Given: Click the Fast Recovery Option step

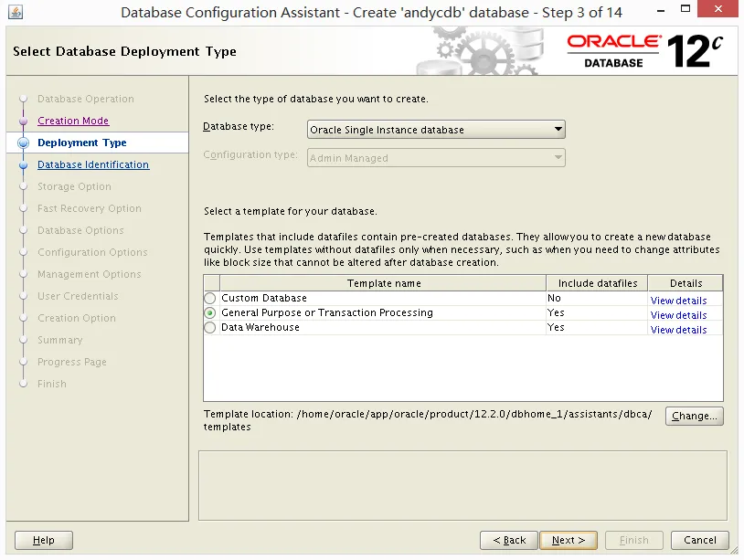Looking at the screenshot, I should tap(90, 208).
